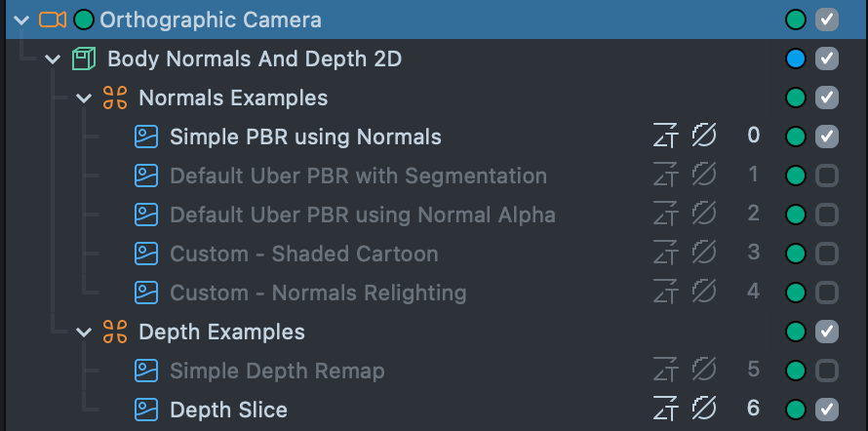Click the Normals Examples group icon
The width and height of the screenshot is (868, 431).
point(115,98)
